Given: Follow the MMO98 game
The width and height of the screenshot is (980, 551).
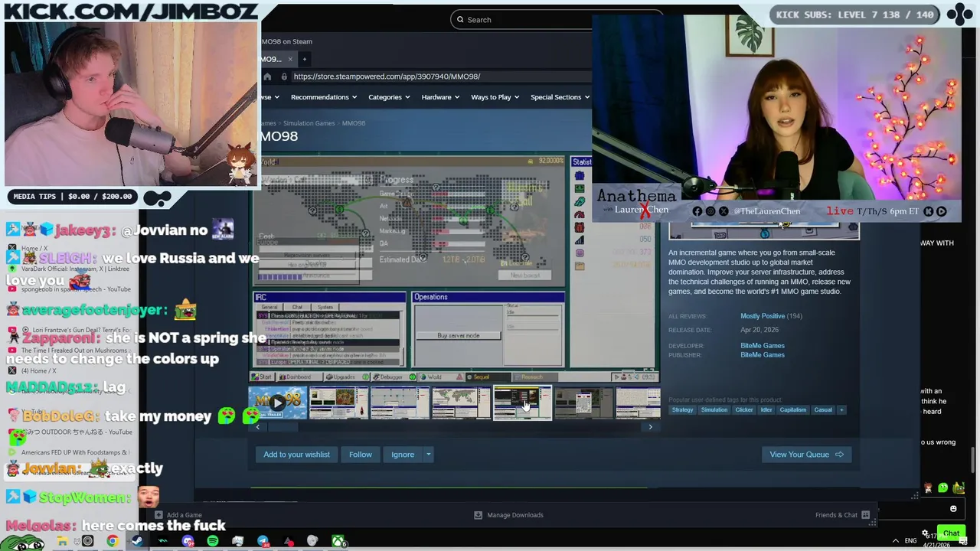Looking at the screenshot, I should pyautogui.click(x=361, y=455).
